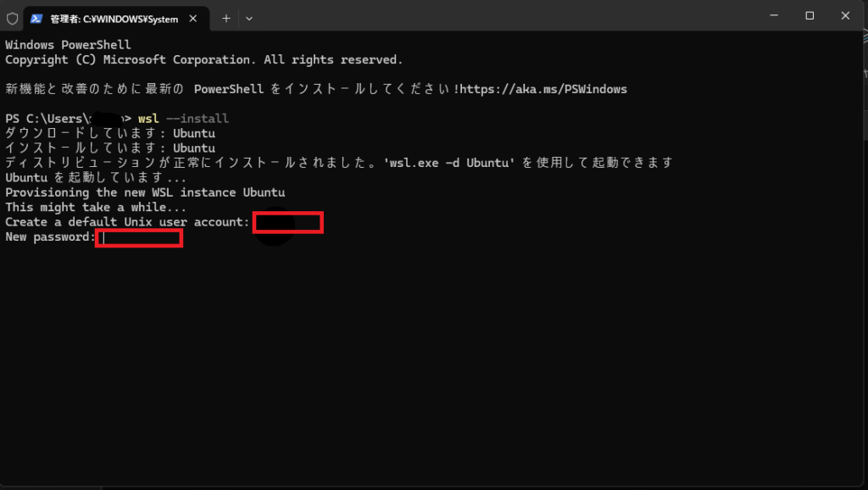Click 'インストールしています: Ubuntu' line
868x490 pixels.
tap(110, 148)
